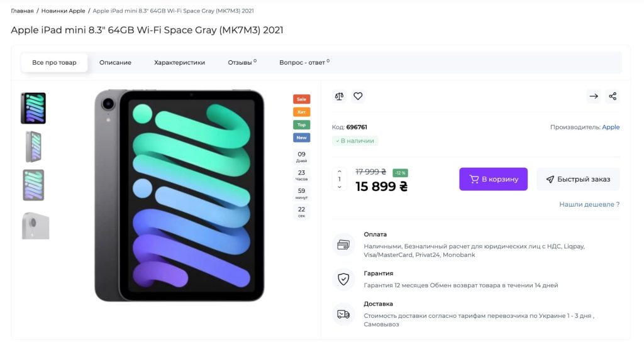The width and height of the screenshot is (644, 350).
Task: Click the quantity field showing 1
Action: tap(339, 179)
